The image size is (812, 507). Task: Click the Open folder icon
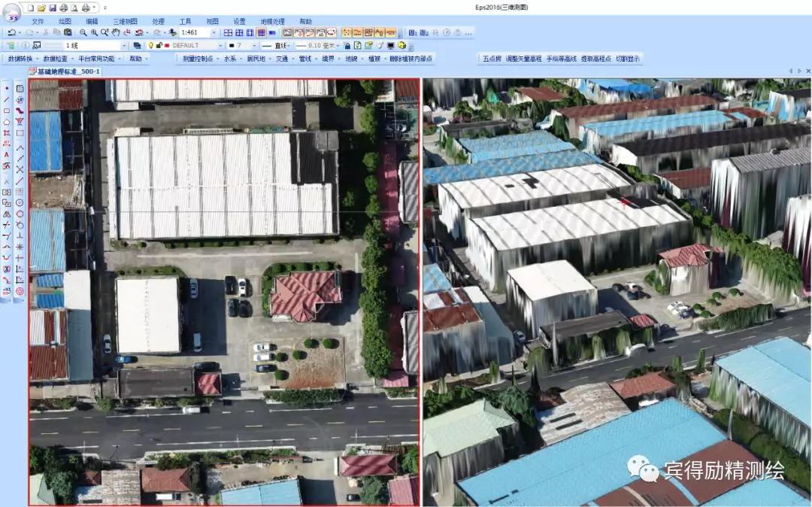pos(42,8)
